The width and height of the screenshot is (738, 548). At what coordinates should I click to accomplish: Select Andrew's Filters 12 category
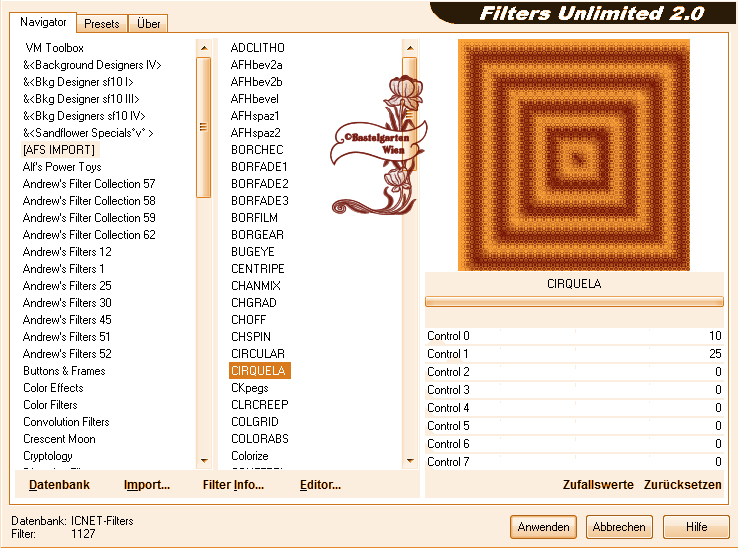click(67, 252)
